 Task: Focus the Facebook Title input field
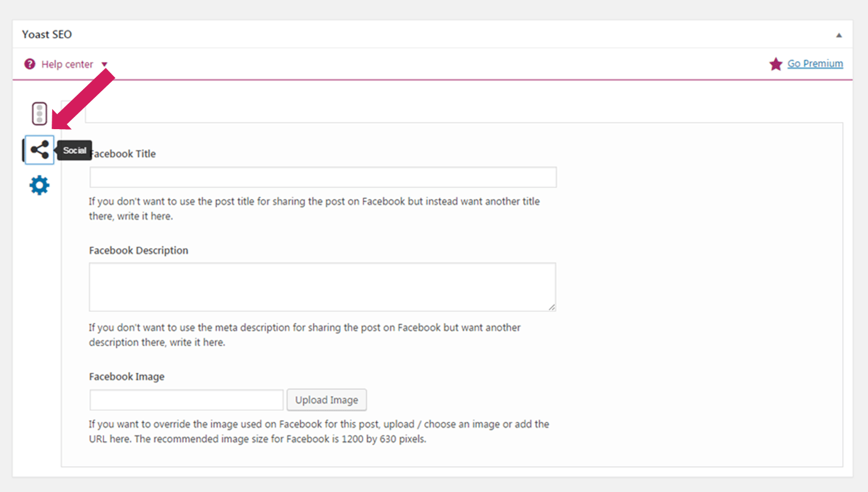pyautogui.click(x=323, y=177)
